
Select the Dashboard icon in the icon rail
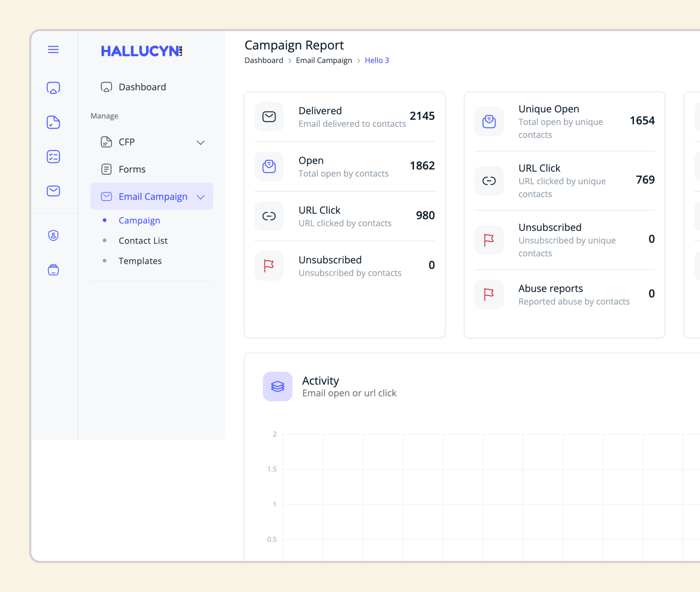coord(53,88)
